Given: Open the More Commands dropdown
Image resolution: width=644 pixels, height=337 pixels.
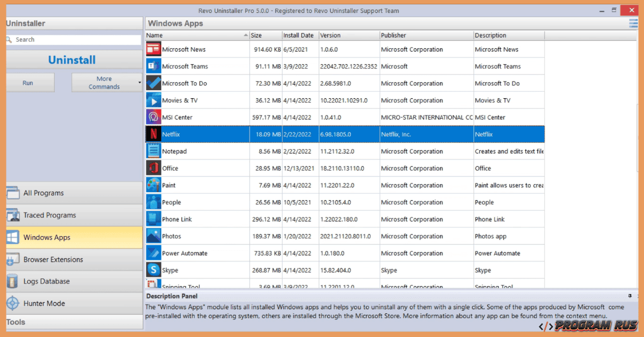Looking at the screenshot, I should click(x=106, y=82).
